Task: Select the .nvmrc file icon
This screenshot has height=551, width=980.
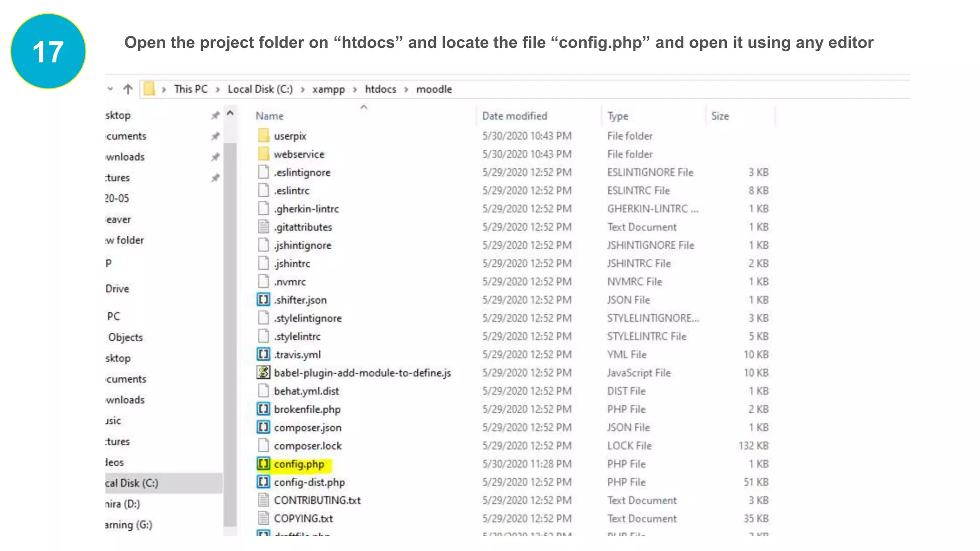Action: [x=263, y=281]
